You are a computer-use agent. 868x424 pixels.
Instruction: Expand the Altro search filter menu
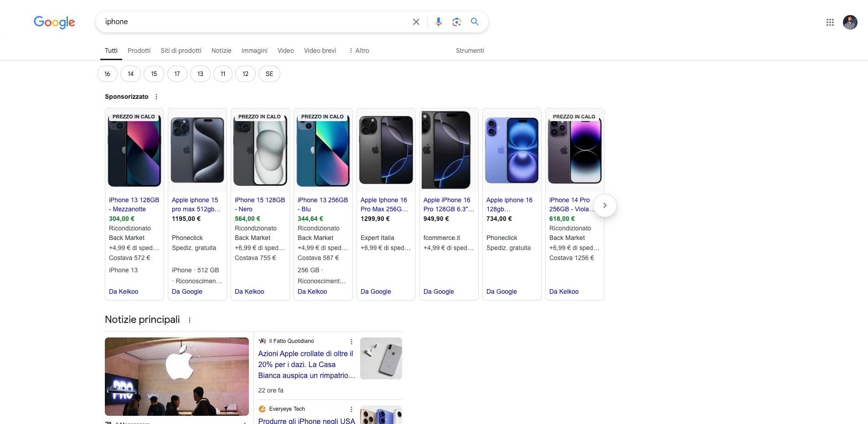[359, 51]
